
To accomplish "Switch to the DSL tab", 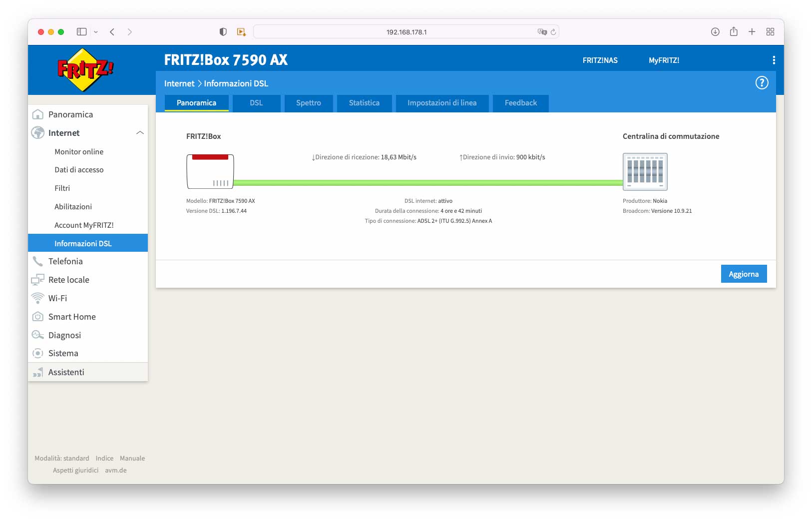I will (x=256, y=103).
